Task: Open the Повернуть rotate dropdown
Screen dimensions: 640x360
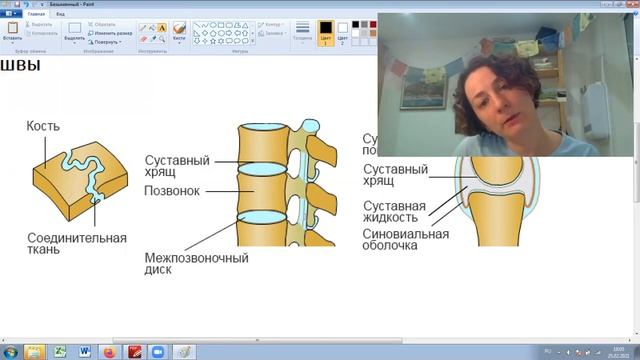Action: 105,42
